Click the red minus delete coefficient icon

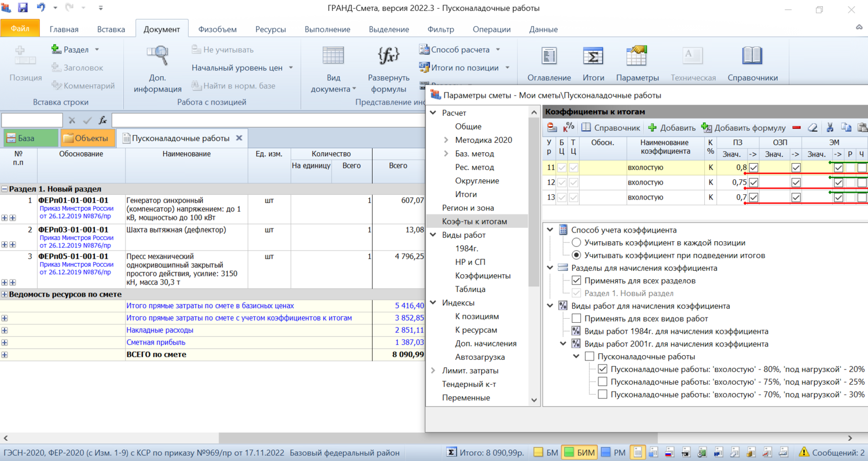(796, 128)
